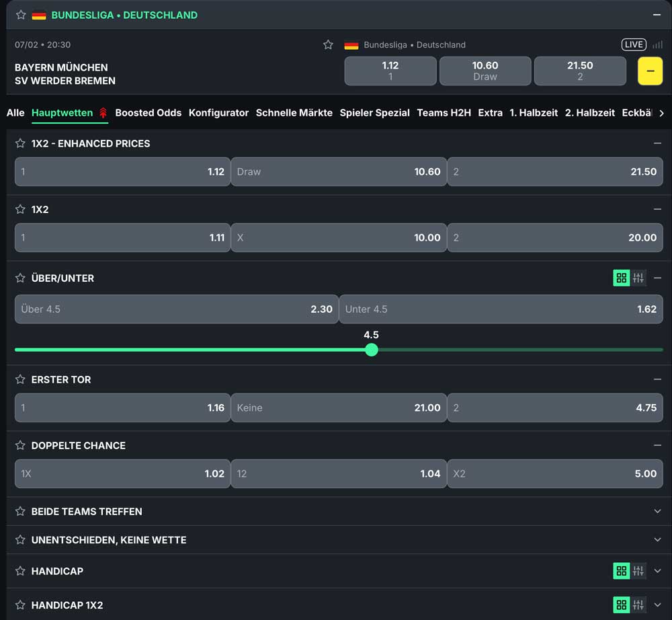This screenshot has width=672, height=620.
Task: Toggle Handicap grid view button
Action: (621, 572)
